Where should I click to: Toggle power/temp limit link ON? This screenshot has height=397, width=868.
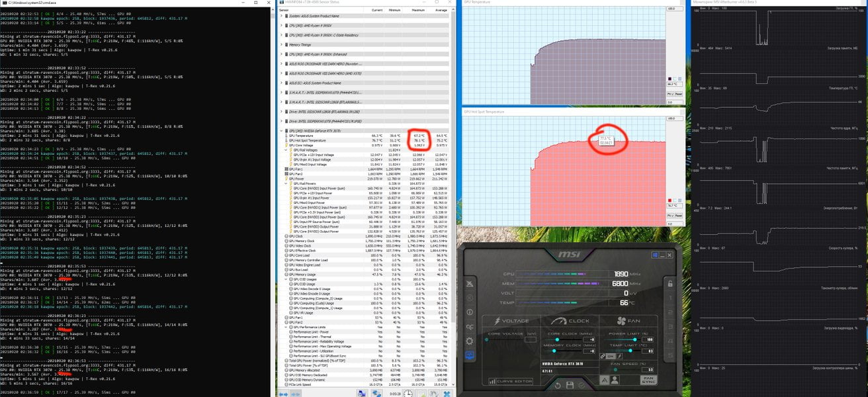(x=607, y=356)
